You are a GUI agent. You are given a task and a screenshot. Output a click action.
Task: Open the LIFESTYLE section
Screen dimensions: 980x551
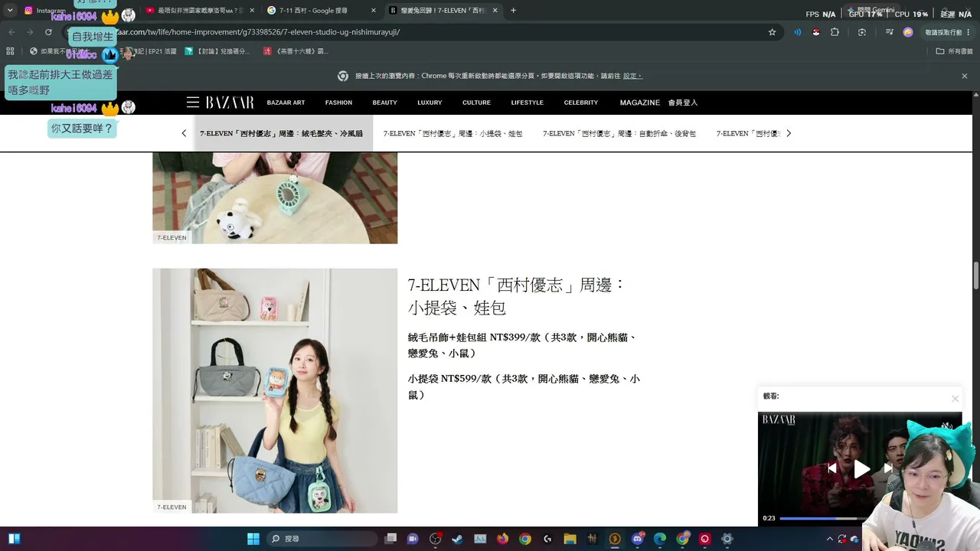tap(528, 103)
